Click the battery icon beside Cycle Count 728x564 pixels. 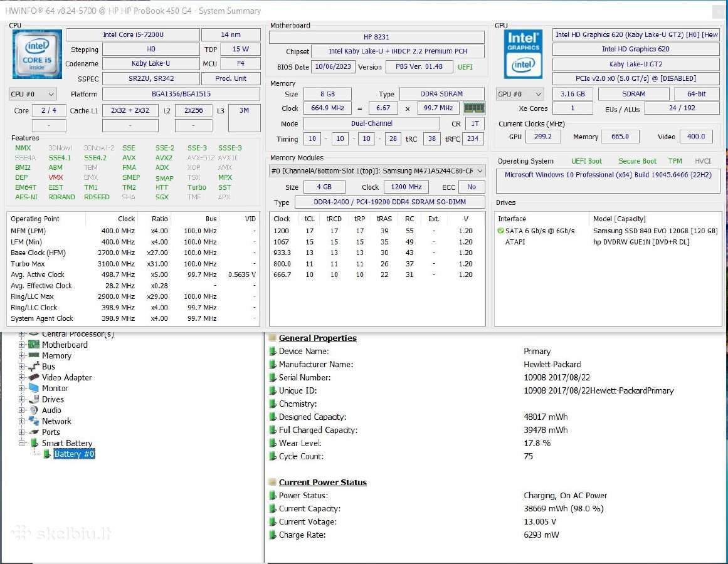[273, 456]
